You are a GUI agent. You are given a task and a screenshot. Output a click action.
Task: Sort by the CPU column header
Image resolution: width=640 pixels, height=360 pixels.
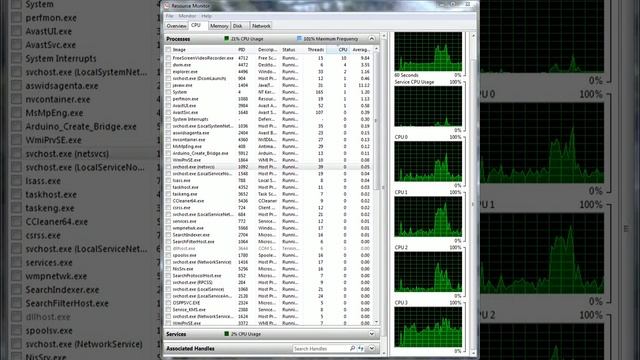tap(338, 49)
